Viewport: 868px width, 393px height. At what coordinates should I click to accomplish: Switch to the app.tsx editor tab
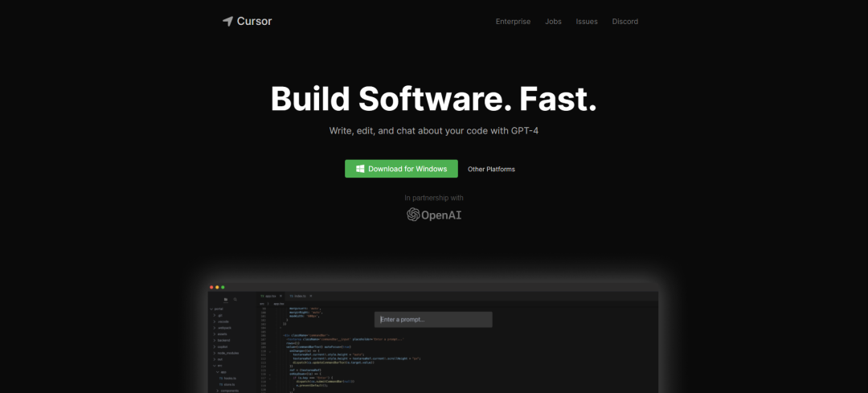click(x=271, y=296)
